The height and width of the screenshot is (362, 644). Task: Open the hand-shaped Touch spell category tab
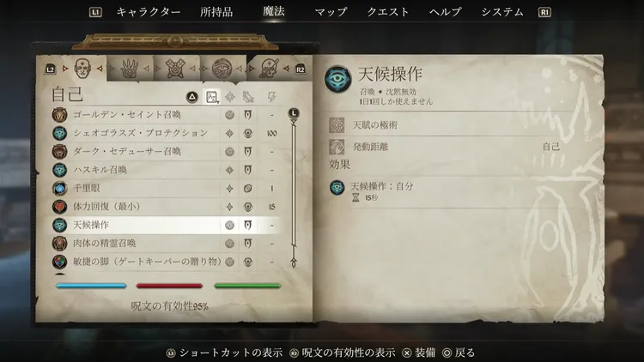point(130,69)
